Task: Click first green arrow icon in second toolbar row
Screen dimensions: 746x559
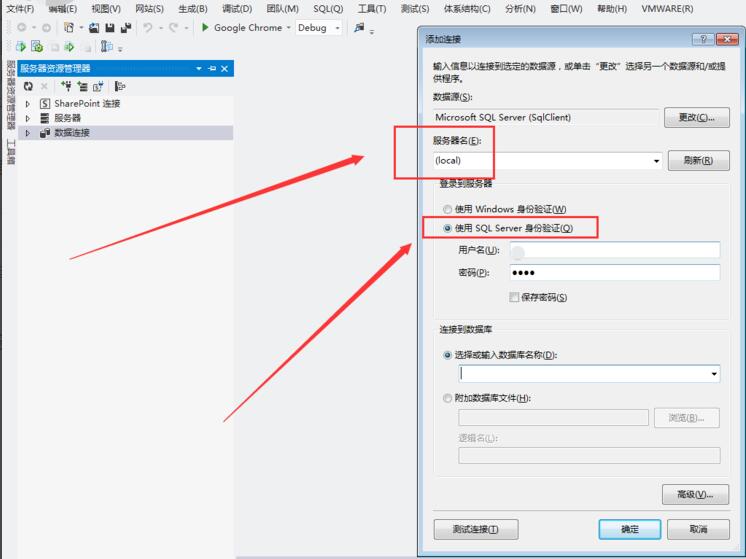Action: click(x=20, y=47)
